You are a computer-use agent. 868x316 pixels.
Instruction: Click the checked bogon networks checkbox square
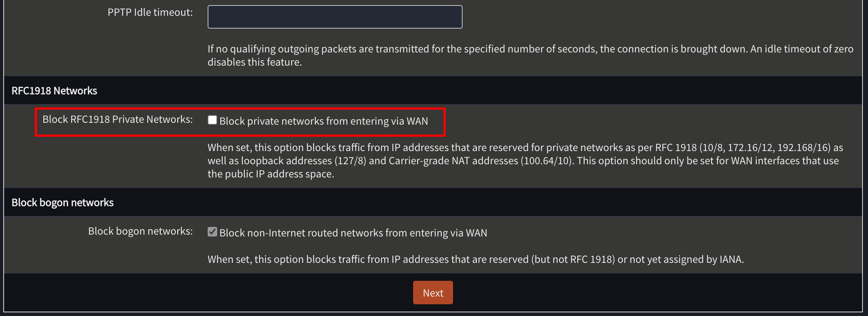pyautogui.click(x=212, y=231)
